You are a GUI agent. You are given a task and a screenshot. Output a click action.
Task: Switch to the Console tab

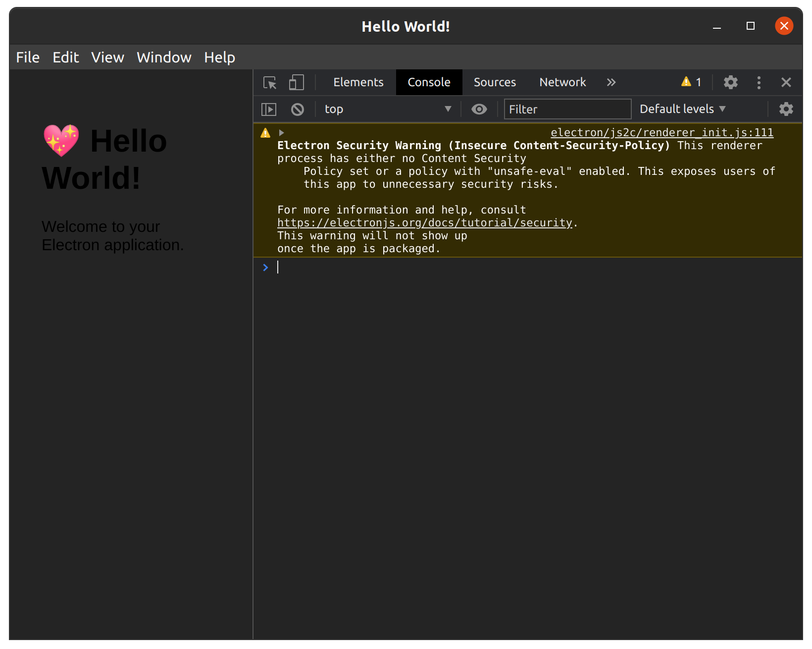429,82
